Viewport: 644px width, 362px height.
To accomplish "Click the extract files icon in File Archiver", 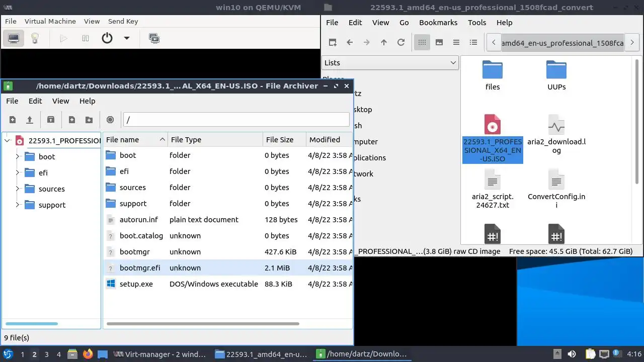I will point(51,120).
